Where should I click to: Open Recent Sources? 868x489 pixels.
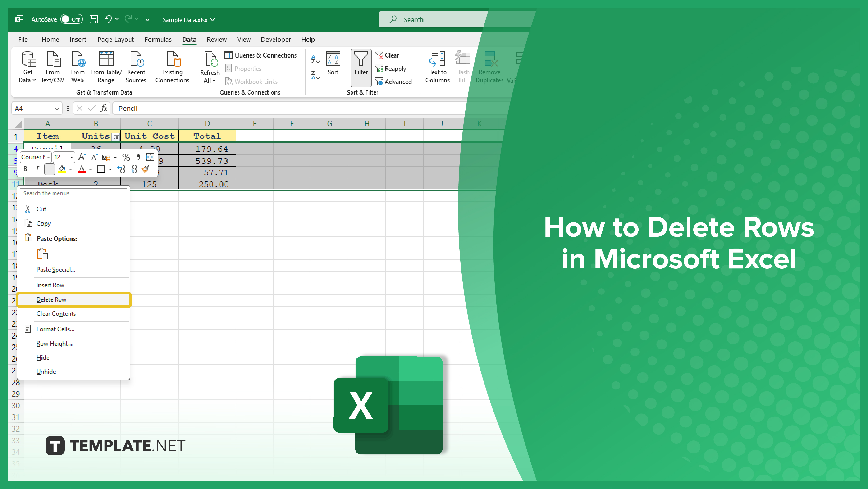[136, 67]
